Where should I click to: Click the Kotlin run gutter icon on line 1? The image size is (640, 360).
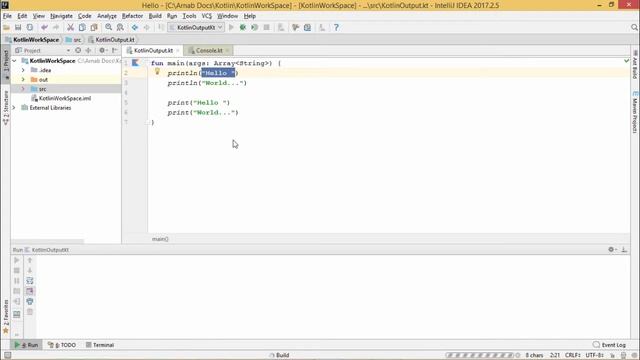pos(135,63)
